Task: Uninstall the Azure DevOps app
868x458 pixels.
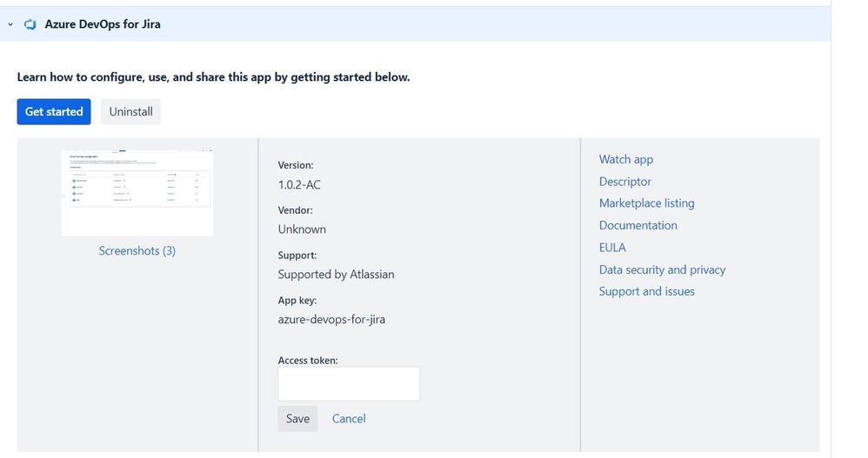Action: click(130, 112)
